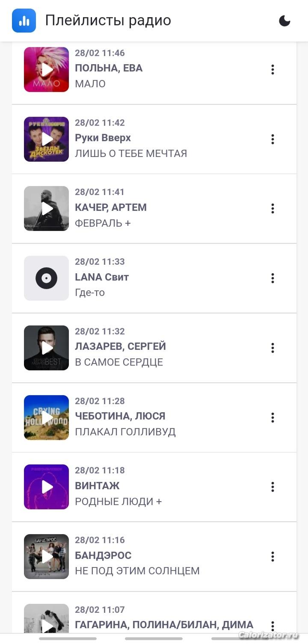Screen dimensions: 308x644
Task: Click the Плейлисты радио header title
Action: [108, 21]
